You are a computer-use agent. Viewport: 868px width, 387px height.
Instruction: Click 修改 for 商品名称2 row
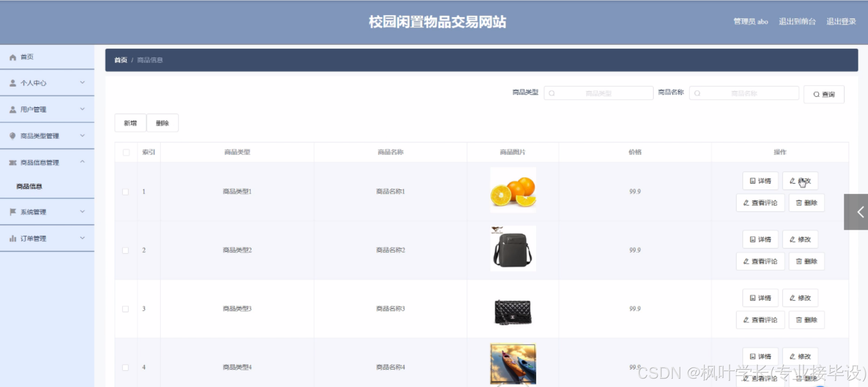(x=800, y=239)
